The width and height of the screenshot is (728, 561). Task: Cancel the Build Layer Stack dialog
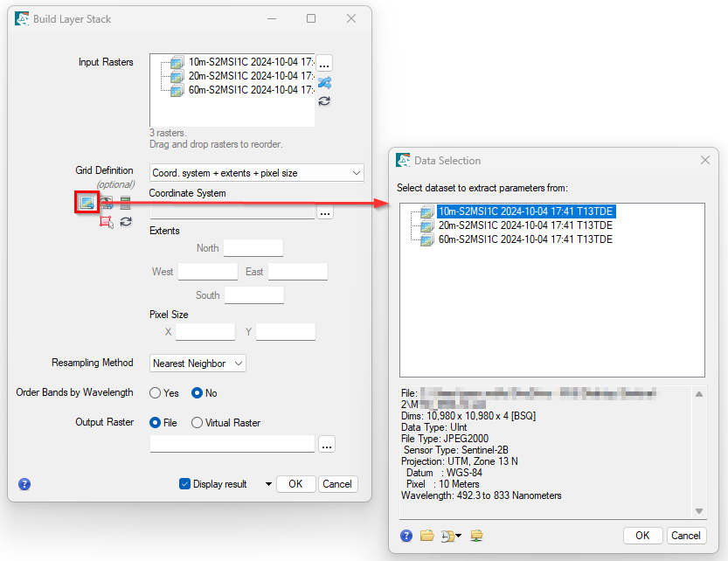point(336,484)
